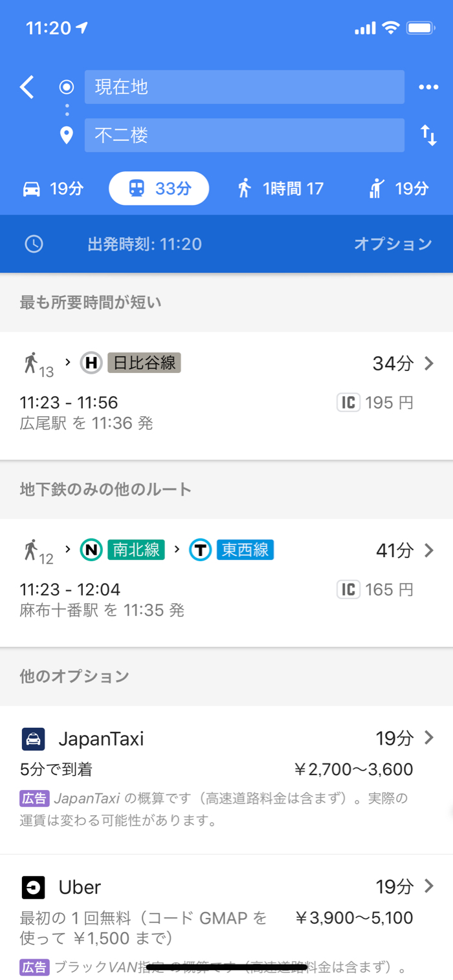
Task: Change the 出発時刻 11:20 departure time
Action: click(144, 244)
